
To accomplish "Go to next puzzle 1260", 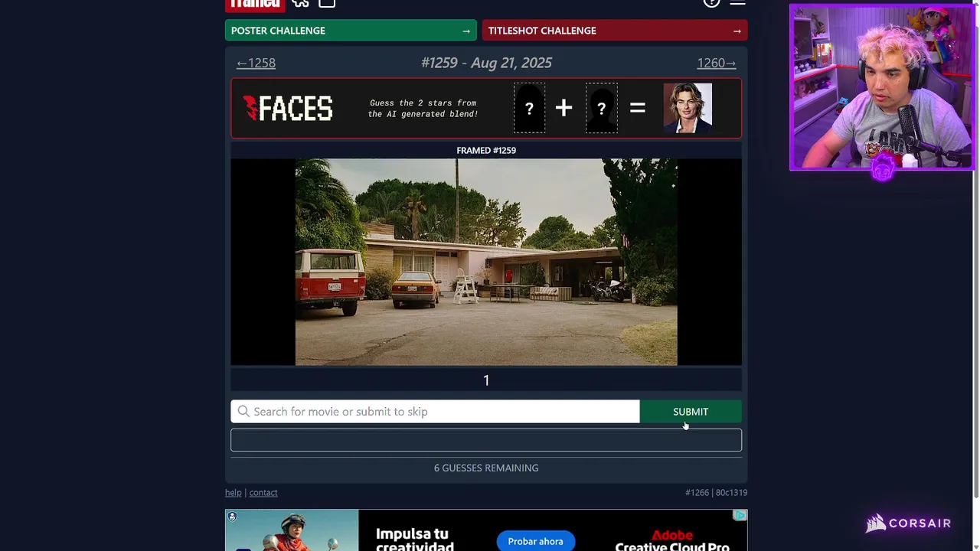I will pos(717,63).
